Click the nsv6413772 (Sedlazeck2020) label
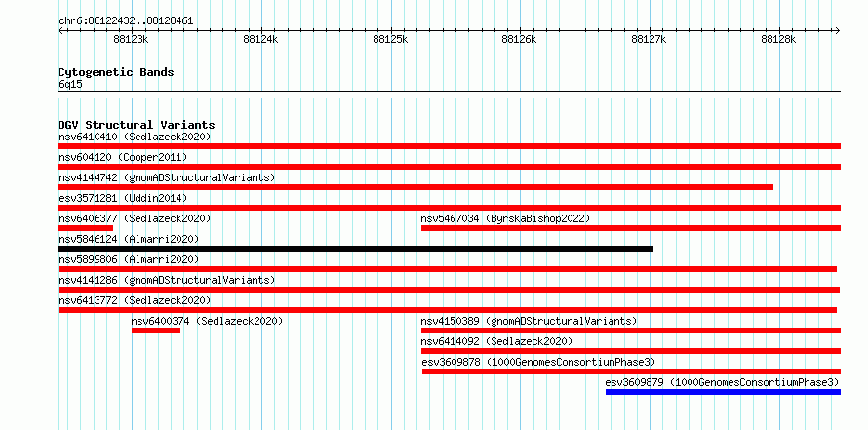 pos(135,300)
